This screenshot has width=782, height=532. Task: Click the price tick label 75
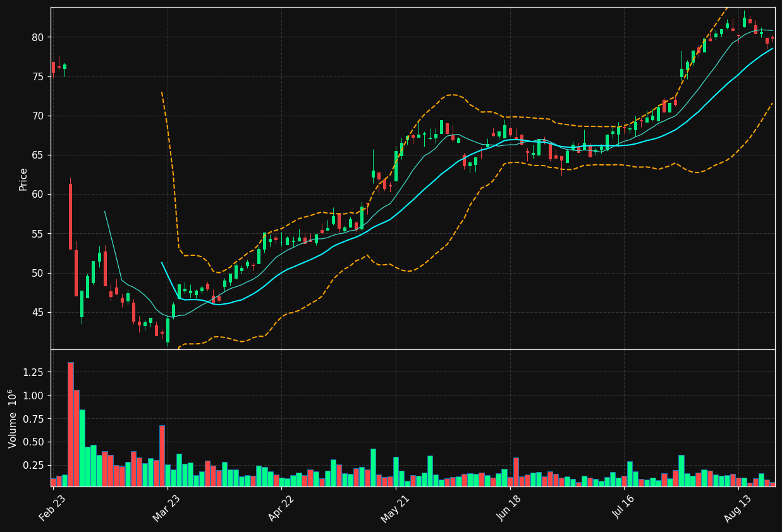[38, 76]
